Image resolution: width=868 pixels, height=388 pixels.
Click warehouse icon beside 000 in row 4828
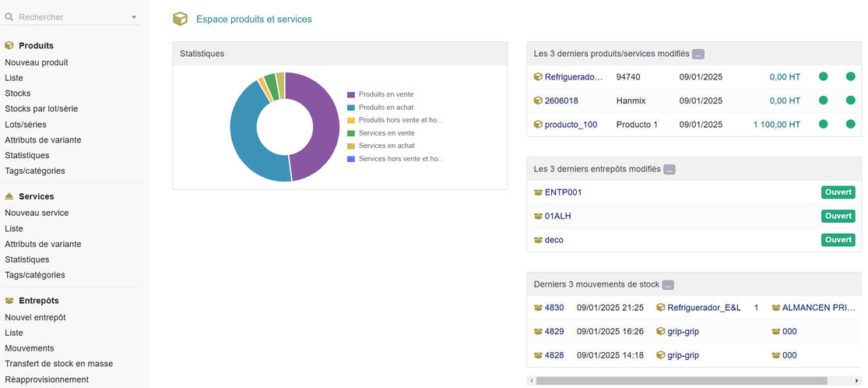click(775, 355)
